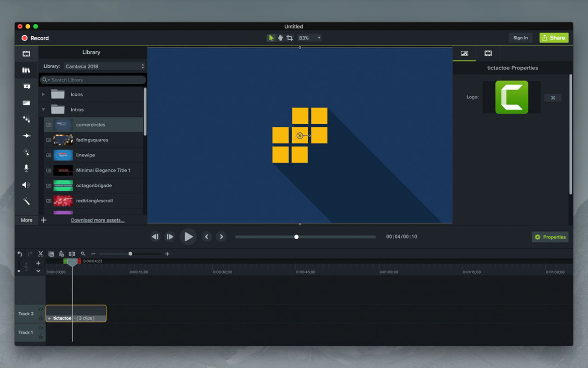Expand the Icons folder
The image size is (588, 368).
(44, 94)
